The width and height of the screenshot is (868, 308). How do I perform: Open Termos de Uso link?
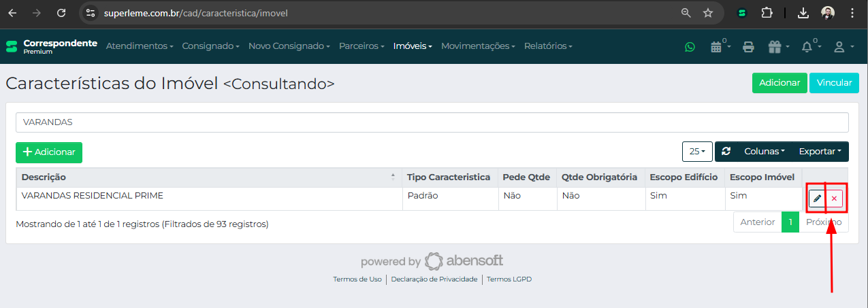pos(357,279)
